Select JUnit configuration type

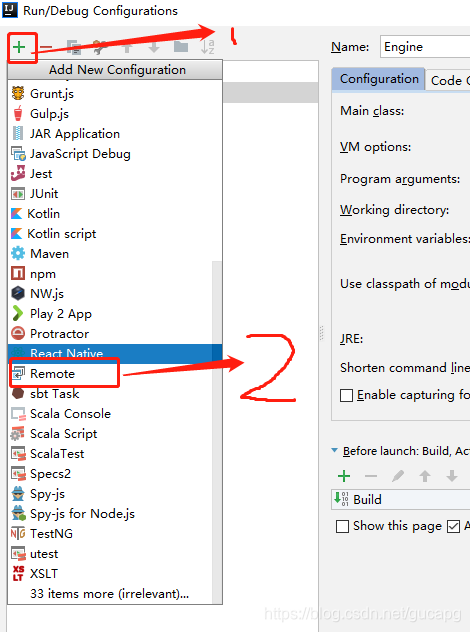[115, 194]
